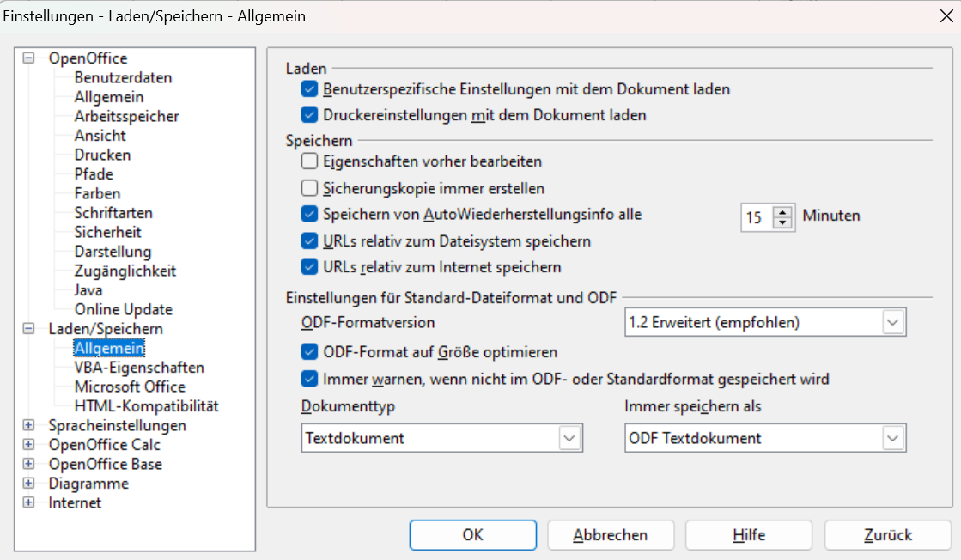Screen dimensions: 961x560
Task: Enable Sicherungskopie immer erstellen checkbox
Action: (310, 188)
